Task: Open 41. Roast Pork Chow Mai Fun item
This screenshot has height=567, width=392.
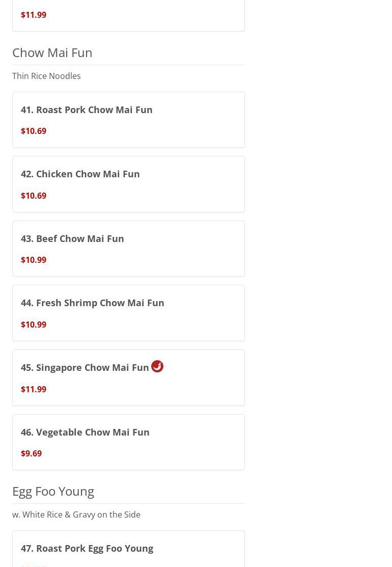Action: [87, 110]
